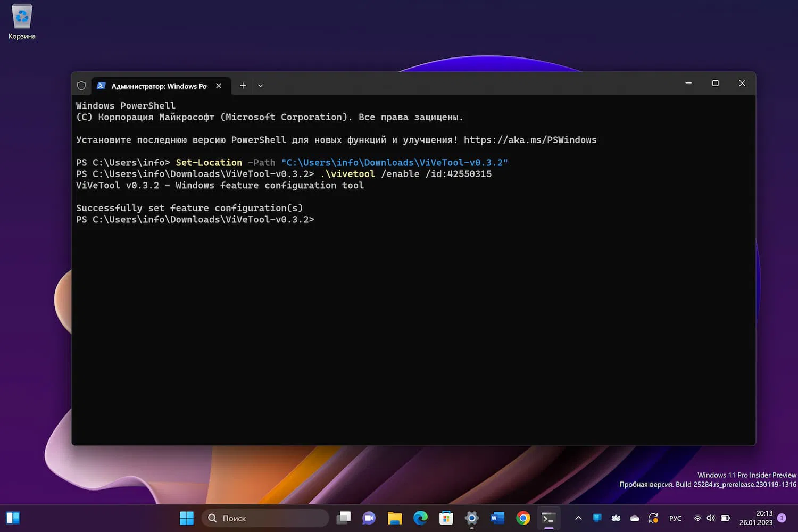The image size is (798, 532).
Task: Open Task View on the taskbar
Action: (x=344, y=518)
